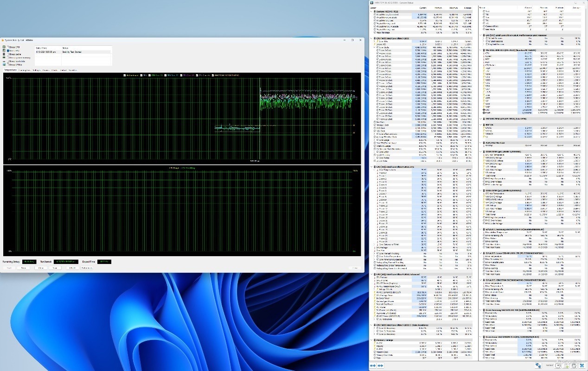This screenshot has width=588, height=371.
Task: Click the memory icon beside Stress system memory
Action: coord(4,57)
